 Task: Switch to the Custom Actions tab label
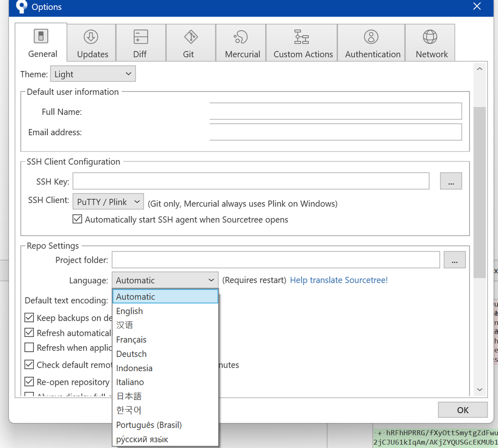(x=303, y=54)
